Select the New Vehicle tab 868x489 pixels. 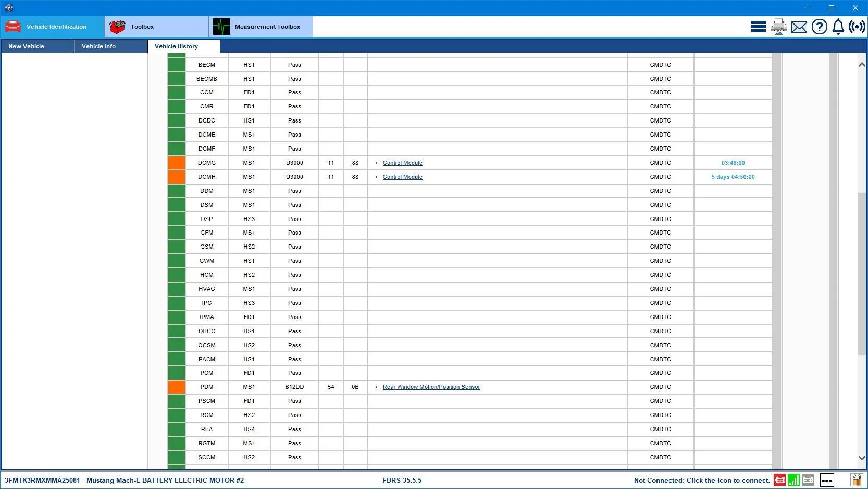pyautogui.click(x=38, y=46)
